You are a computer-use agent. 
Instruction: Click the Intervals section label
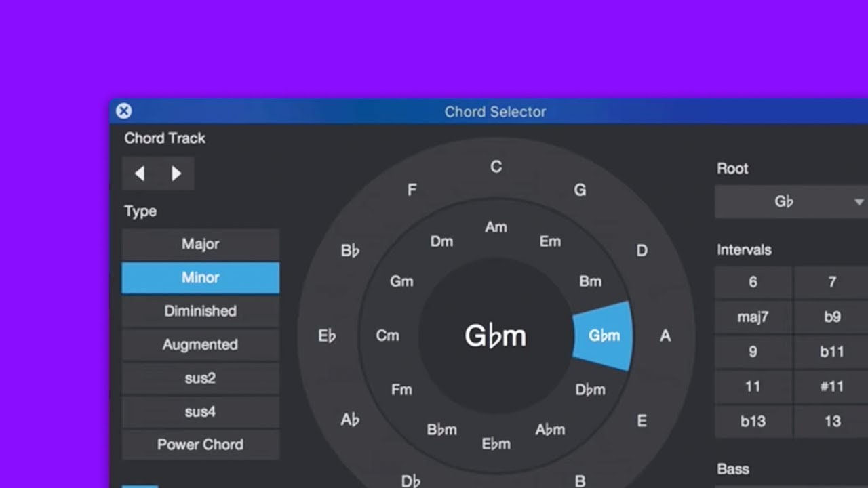(x=744, y=250)
